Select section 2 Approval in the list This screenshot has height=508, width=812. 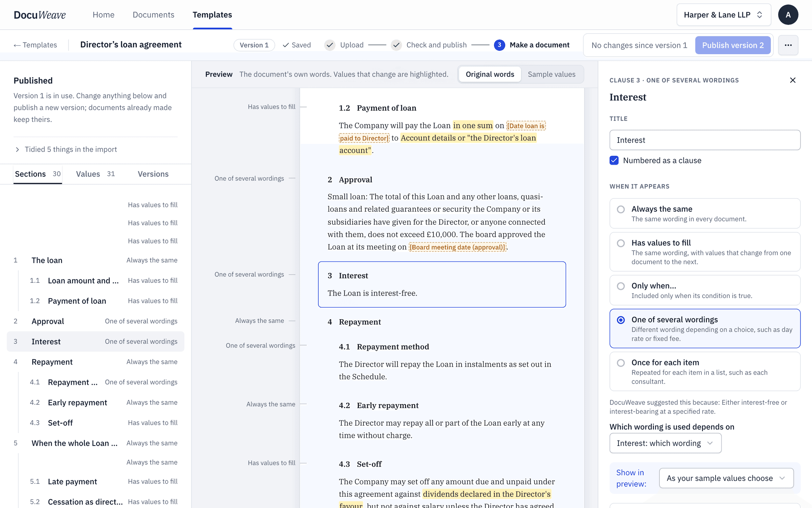point(95,321)
